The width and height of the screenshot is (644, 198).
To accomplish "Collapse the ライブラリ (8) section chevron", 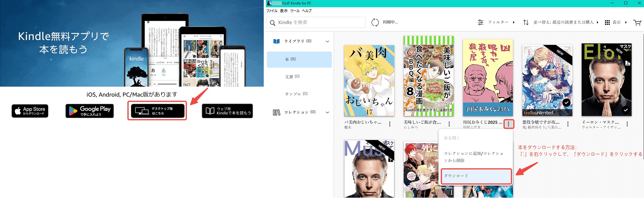I will click(x=327, y=41).
